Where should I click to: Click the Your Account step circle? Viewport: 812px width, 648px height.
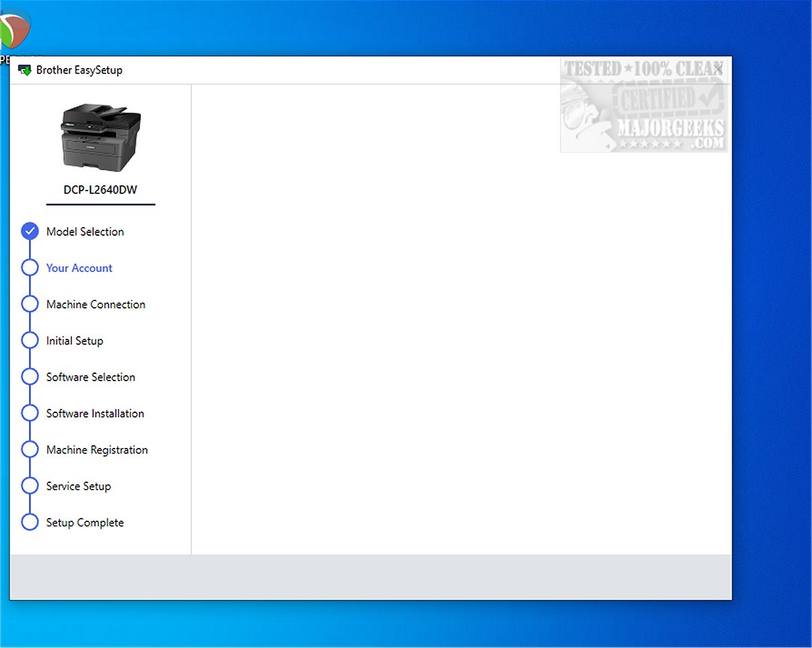click(30, 268)
